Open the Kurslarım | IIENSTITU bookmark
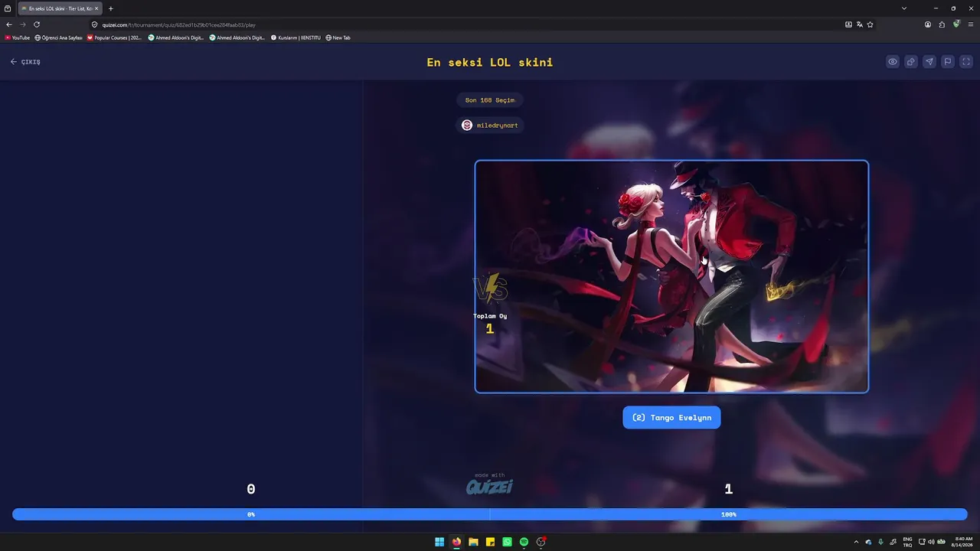 point(296,37)
